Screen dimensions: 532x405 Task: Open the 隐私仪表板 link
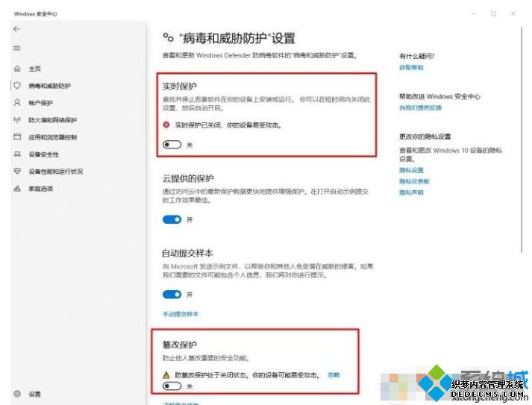pos(414,181)
